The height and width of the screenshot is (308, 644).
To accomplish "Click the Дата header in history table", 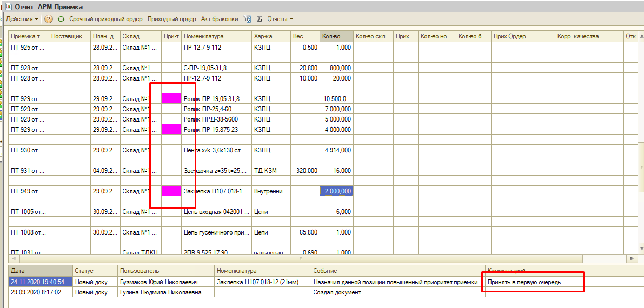I will pyautogui.click(x=40, y=271).
